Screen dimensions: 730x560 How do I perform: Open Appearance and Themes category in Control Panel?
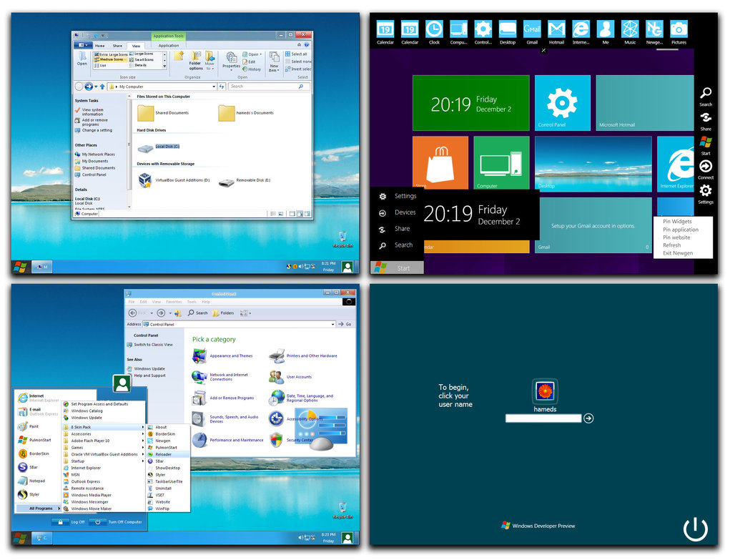223,356
